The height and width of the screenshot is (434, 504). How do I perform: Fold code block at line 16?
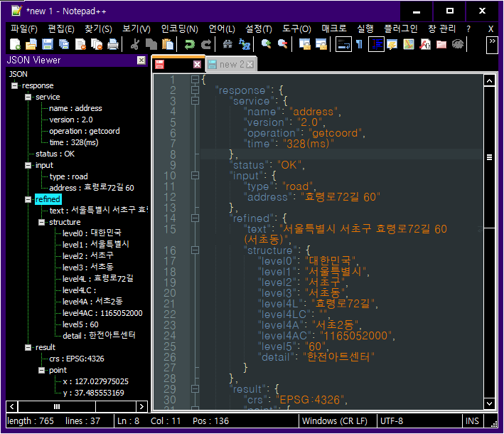pyautogui.click(x=195, y=250)
